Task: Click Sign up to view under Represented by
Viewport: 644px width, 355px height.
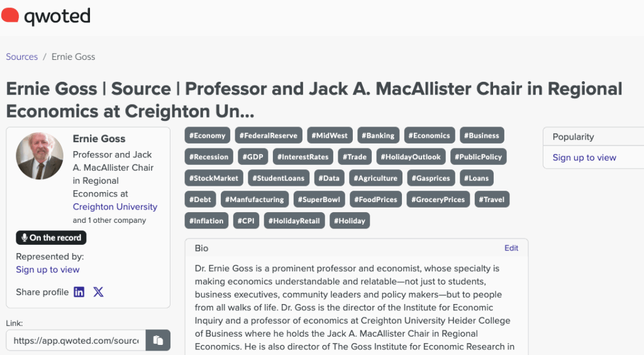Action: 48,269
